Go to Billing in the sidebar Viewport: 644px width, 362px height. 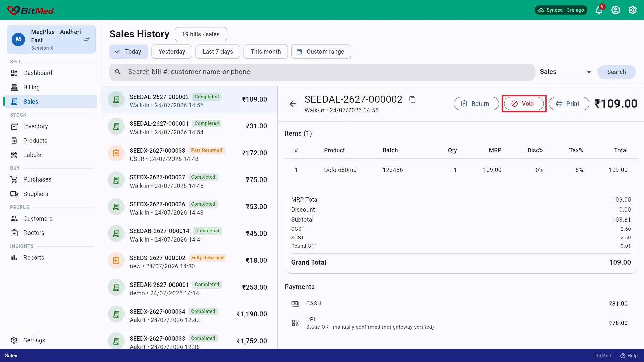(50, 87)
